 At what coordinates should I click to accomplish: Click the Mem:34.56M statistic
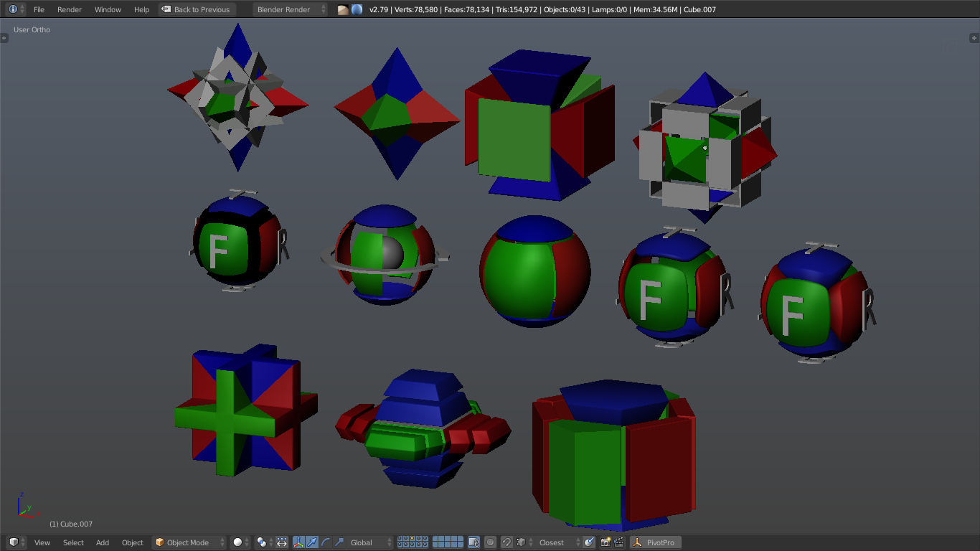click(656, 9)
